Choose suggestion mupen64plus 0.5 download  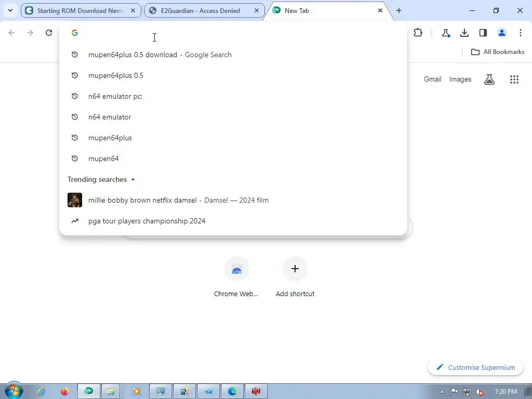233,55
